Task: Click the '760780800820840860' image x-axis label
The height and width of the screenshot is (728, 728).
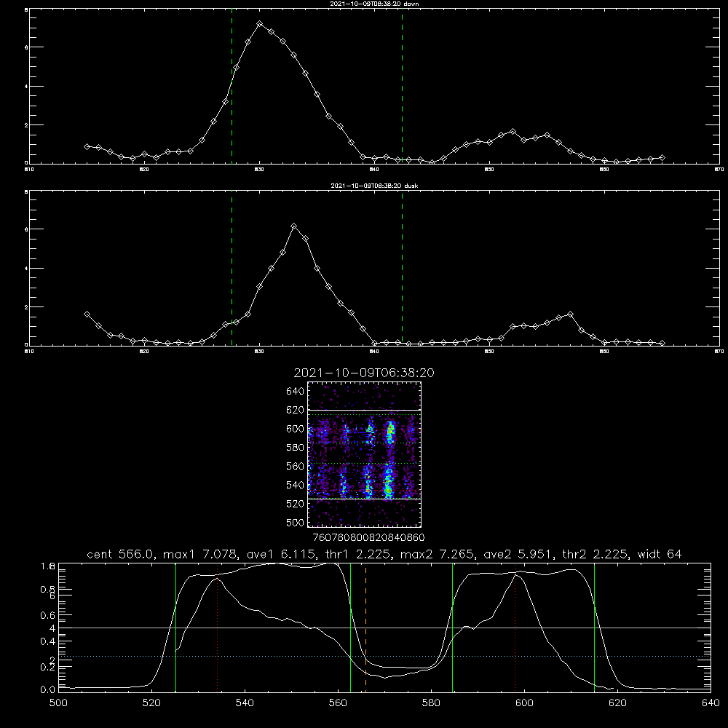Action: (x=368, y=537)
